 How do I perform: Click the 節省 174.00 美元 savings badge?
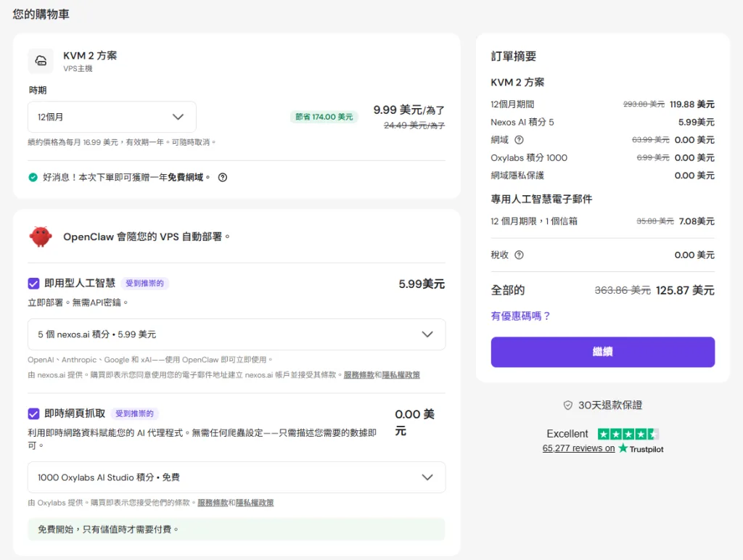click(324, 117)
